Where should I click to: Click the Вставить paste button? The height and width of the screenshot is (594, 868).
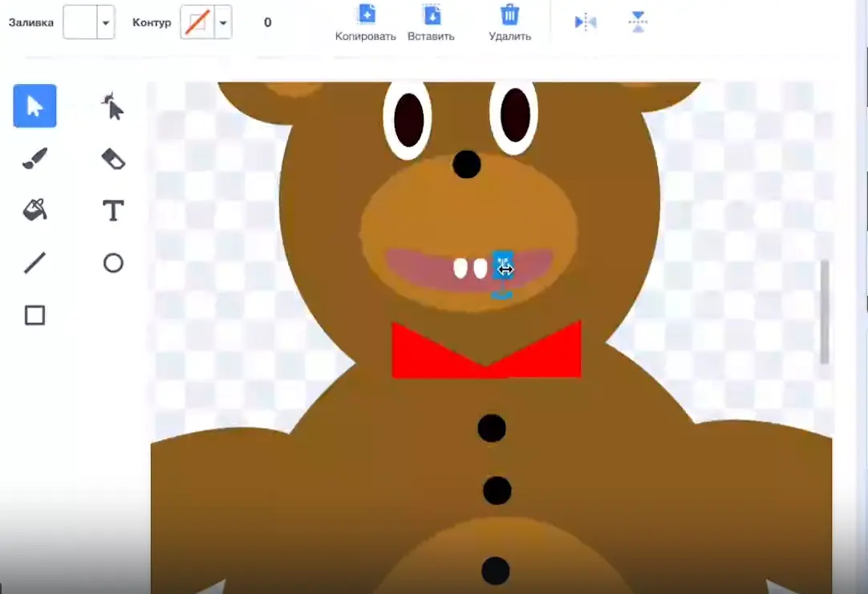tap(432, 22)
